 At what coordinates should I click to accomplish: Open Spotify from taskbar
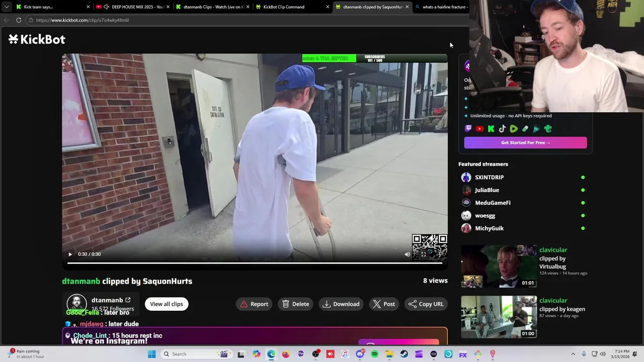click(x=374, y=354)
